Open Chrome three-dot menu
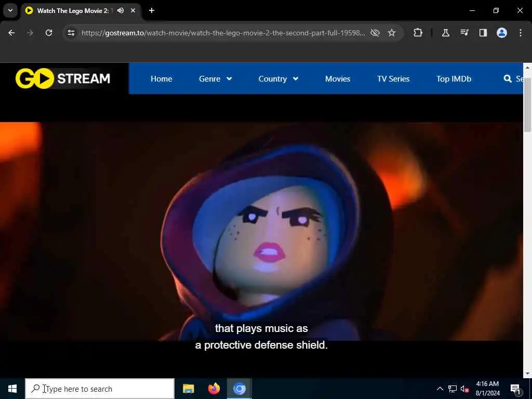 pos(521,33)
